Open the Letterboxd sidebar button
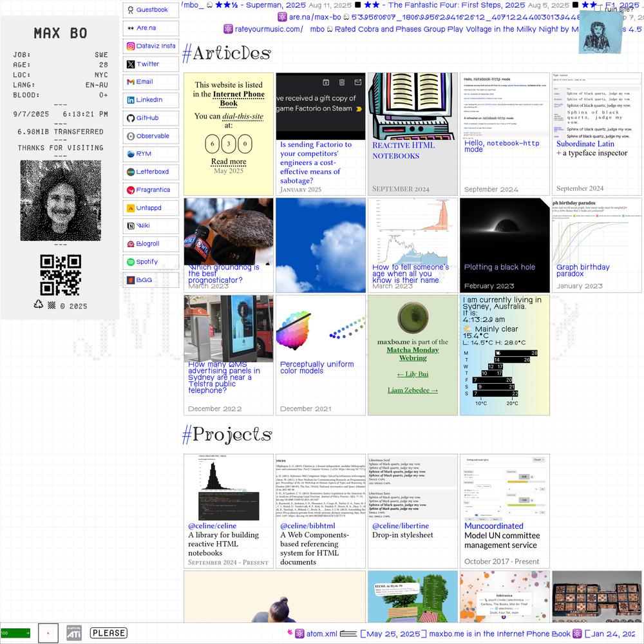 [x=151, y=172]
